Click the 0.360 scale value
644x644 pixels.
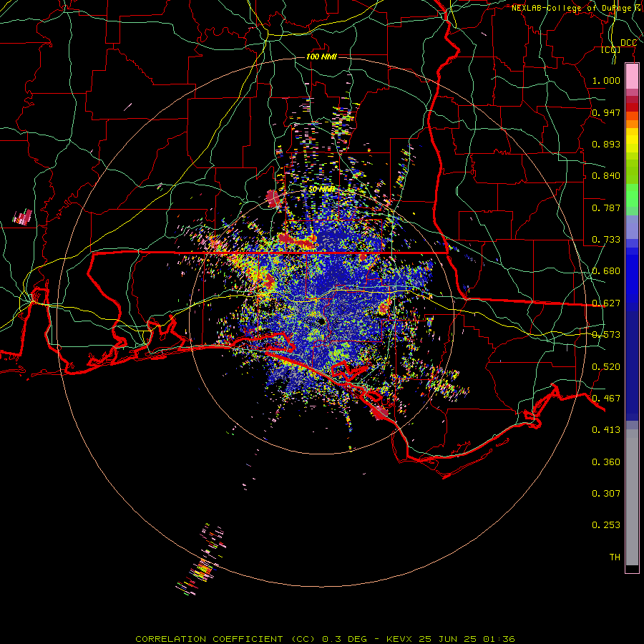(x=606, y=462)
